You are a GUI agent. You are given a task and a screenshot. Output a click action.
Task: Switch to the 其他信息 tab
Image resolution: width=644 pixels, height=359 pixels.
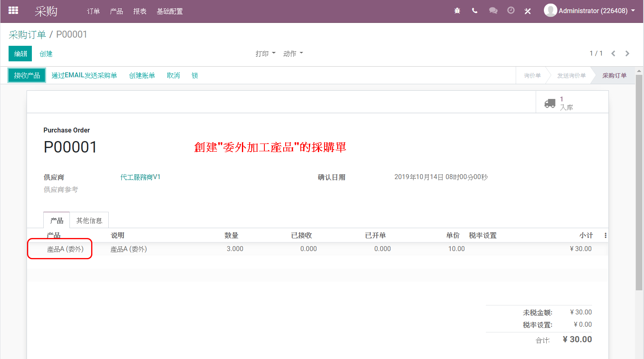tap(89, 220)
